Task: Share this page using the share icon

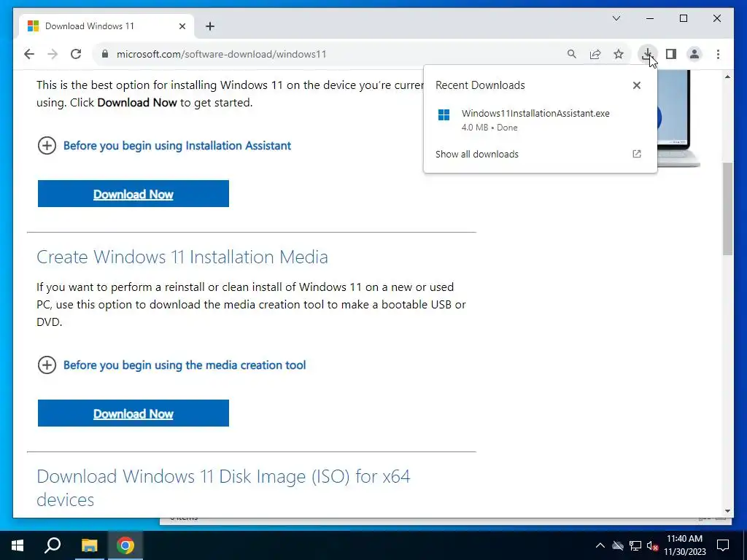Action: coord(595,54)
